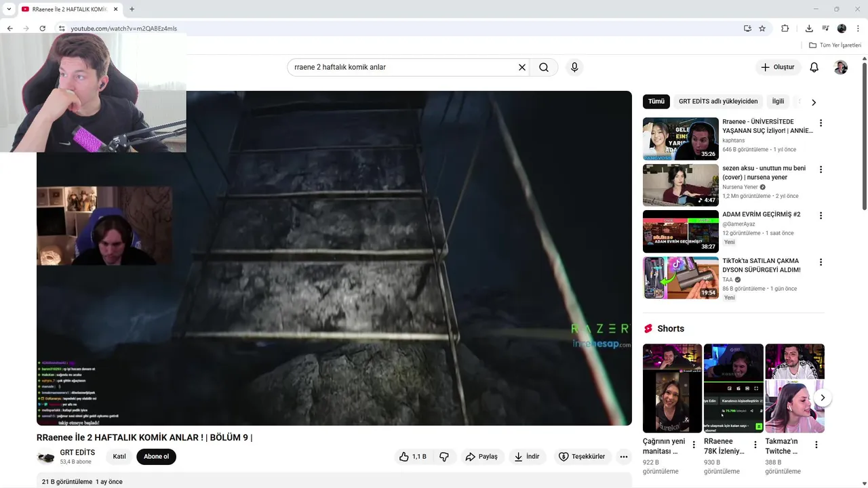Click the Nursena Yener channel name
The height and width of the screenshot is (488, 868).
(x=740, y=187)
